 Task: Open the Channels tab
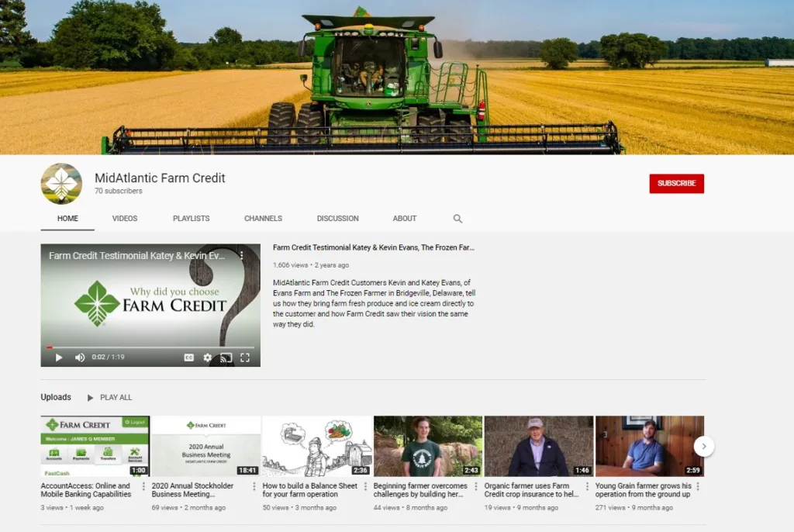[x=264, y=219]
